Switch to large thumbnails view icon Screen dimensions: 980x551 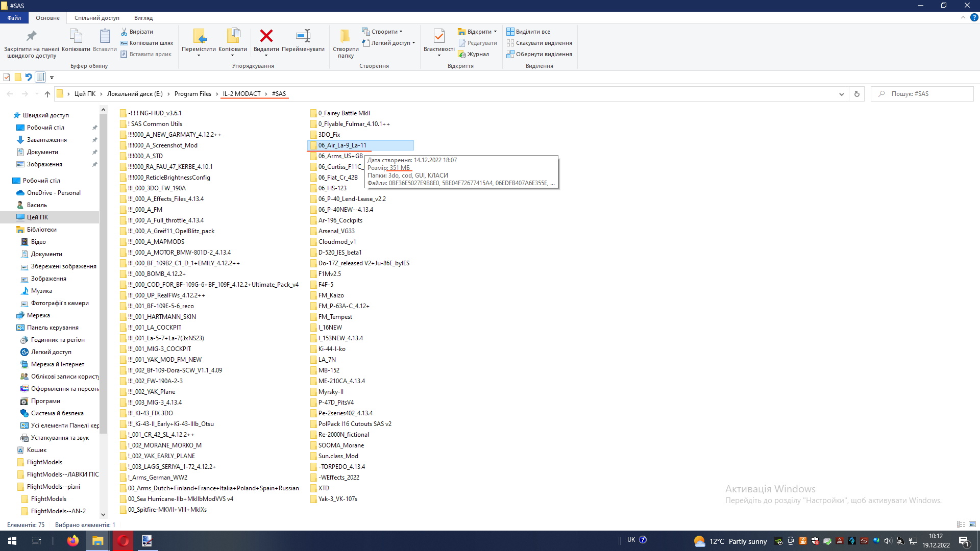(972, 524)
